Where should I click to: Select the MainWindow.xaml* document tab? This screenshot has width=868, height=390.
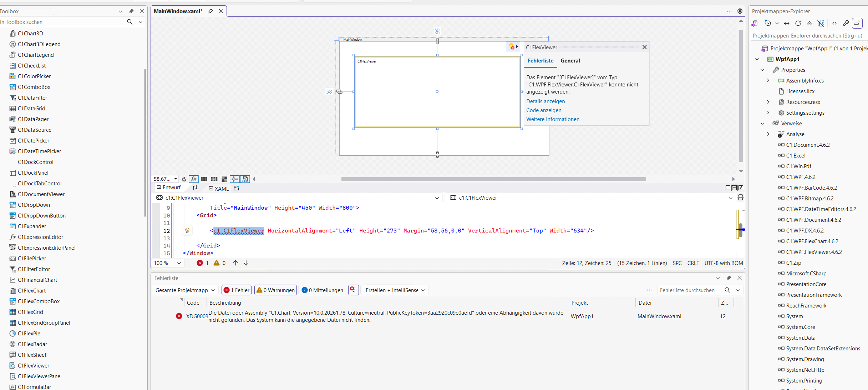[178, 11]
